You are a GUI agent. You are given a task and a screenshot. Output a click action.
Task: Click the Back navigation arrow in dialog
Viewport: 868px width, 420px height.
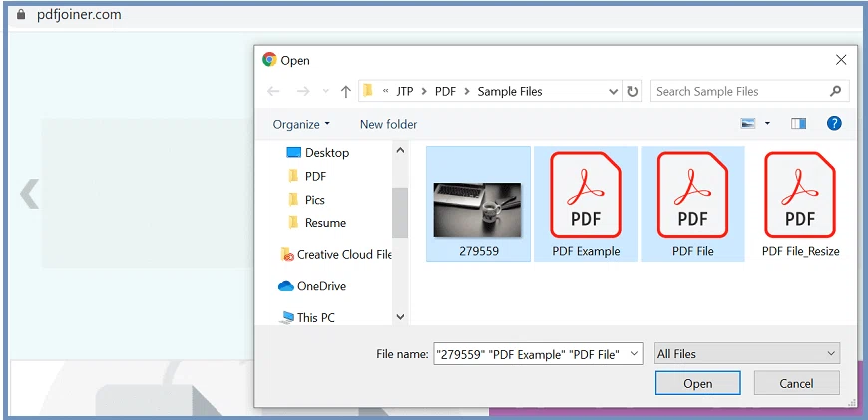tap(273, 92)
